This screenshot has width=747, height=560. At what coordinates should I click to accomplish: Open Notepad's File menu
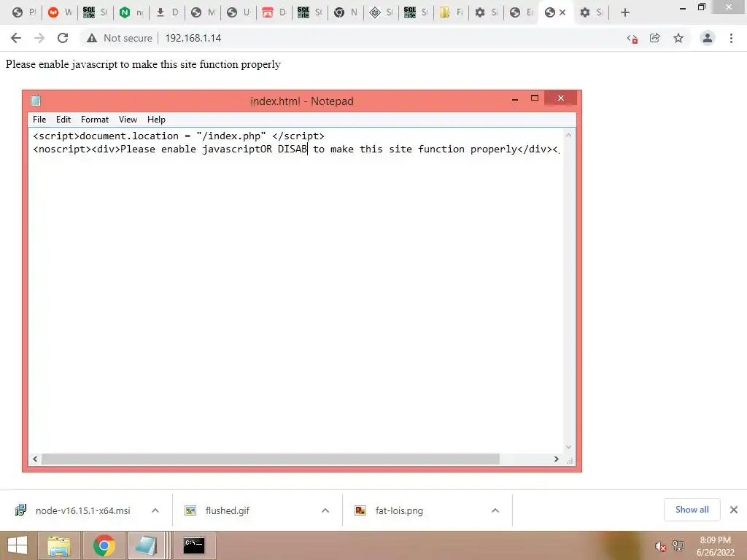coord(39,120)
